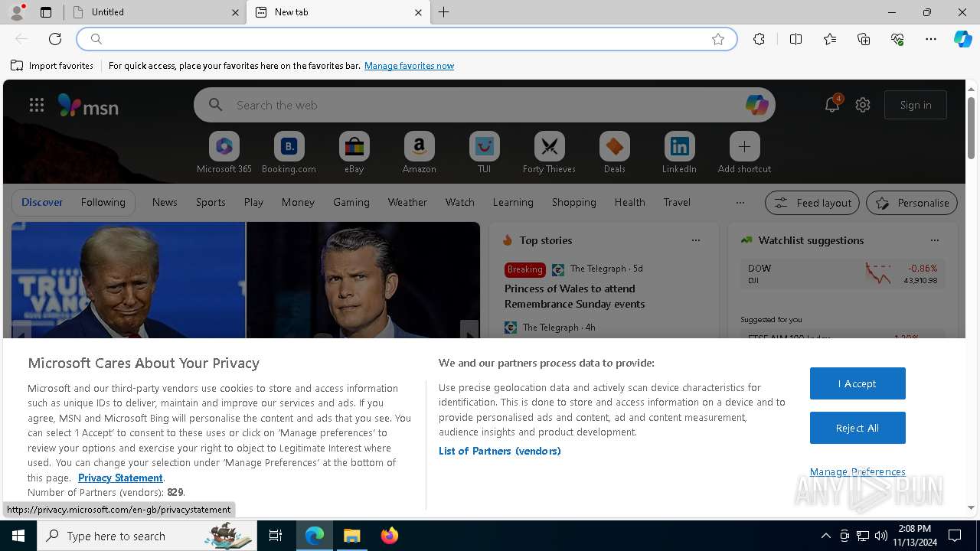Open MSN page settings gear
The image size is (980, 551).
(863, 105)
